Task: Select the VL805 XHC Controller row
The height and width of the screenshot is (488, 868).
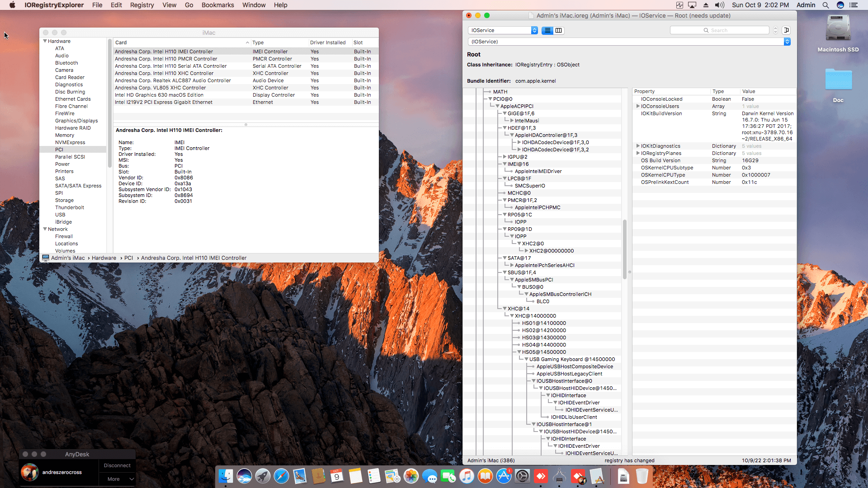Action: [x=245, y=88]
